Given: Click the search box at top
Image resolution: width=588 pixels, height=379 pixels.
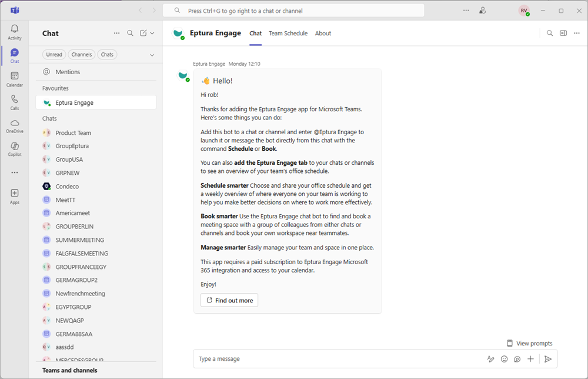Looking at the screenshot, I should (293, 11).
